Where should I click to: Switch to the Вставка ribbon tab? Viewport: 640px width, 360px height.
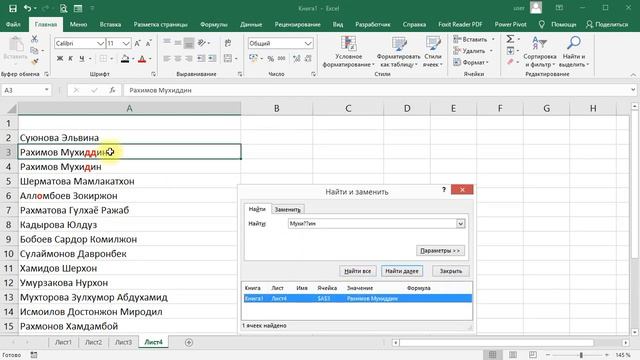pos(110,24)
